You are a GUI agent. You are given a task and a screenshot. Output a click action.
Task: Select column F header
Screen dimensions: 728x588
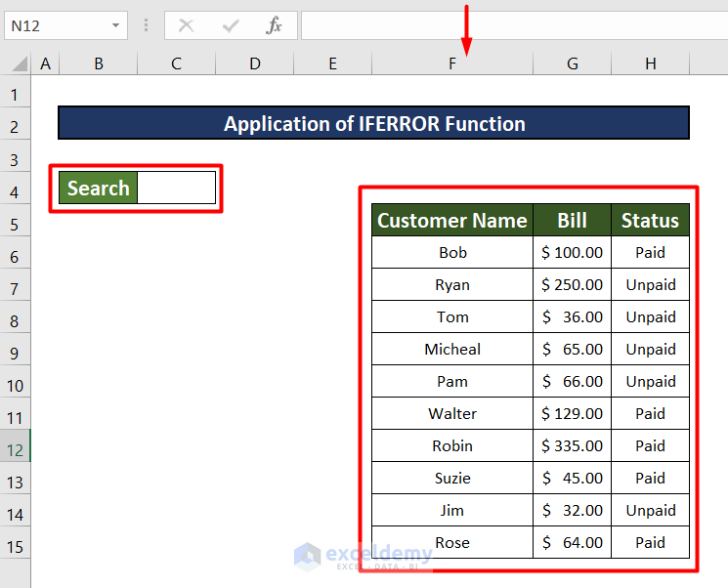pos(452,63)
